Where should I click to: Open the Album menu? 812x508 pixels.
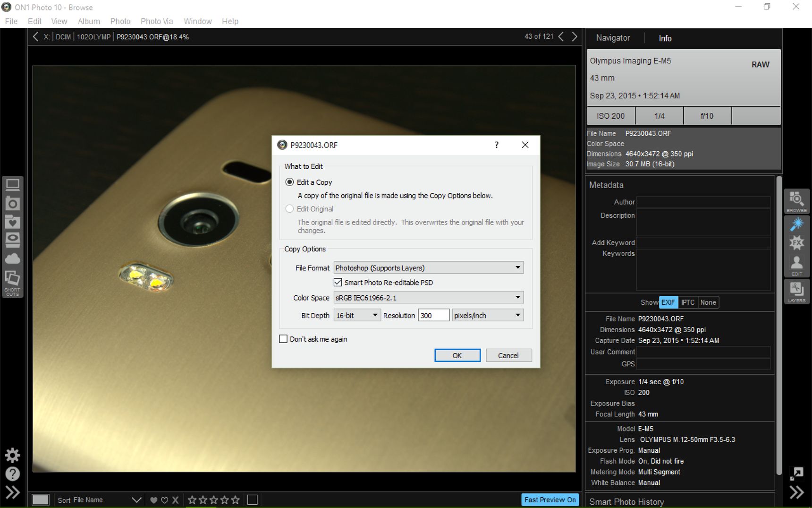point(89,21)
